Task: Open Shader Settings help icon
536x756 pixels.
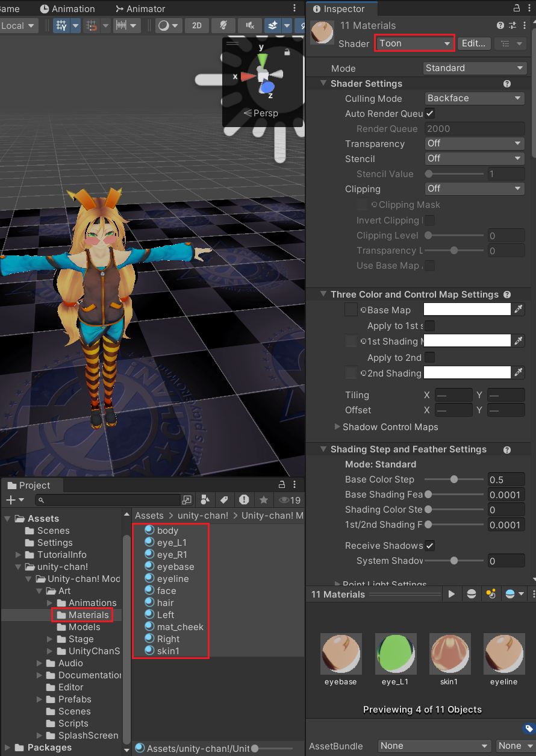Action: pyautogui.click(x=507, y=84)
